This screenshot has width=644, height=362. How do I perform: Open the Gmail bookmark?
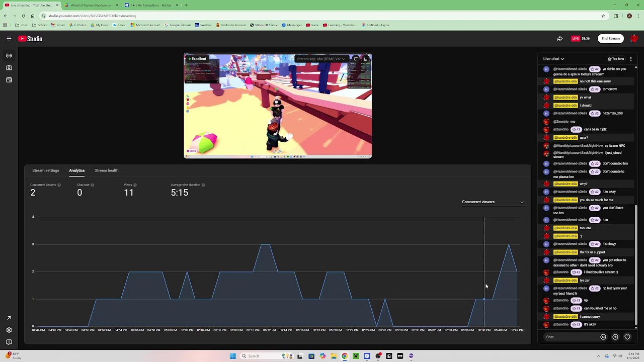[x=58, y=25]
